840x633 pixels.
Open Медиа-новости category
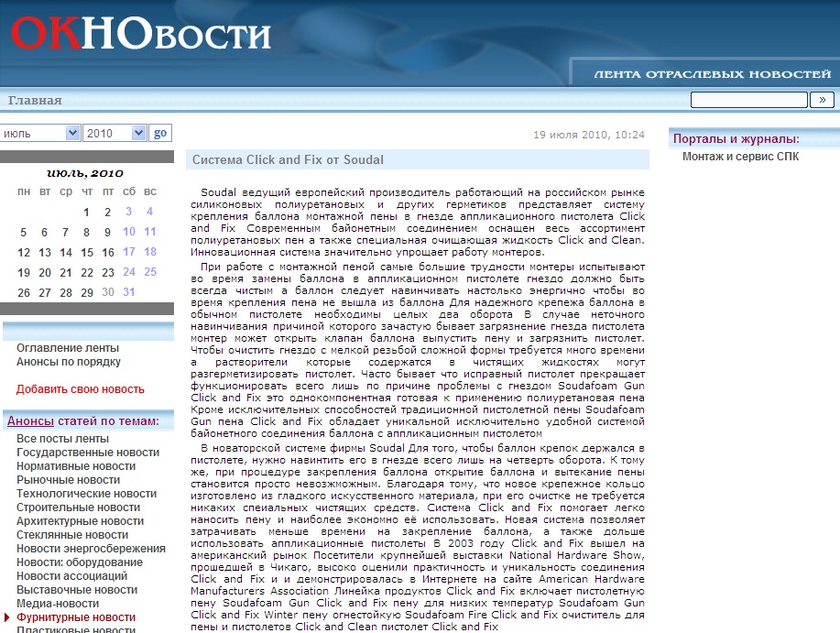[x=58, y=604]
